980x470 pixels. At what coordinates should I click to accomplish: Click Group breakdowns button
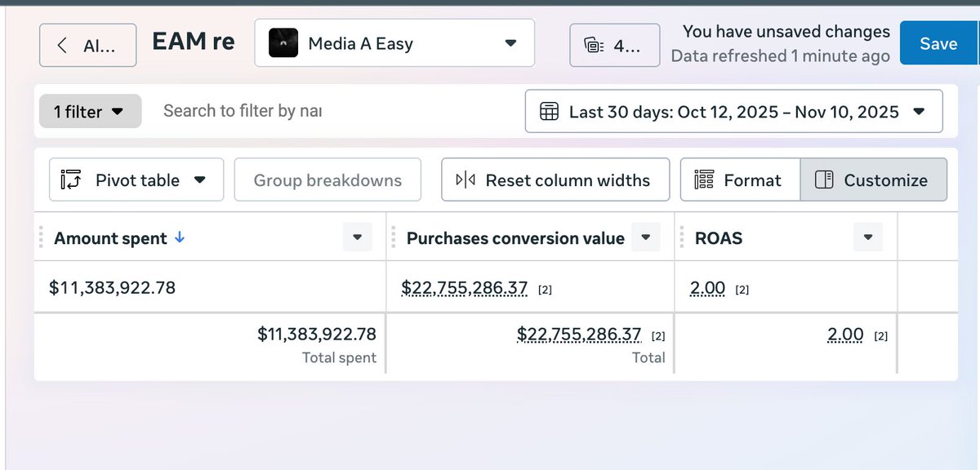(x=327, y=180)
